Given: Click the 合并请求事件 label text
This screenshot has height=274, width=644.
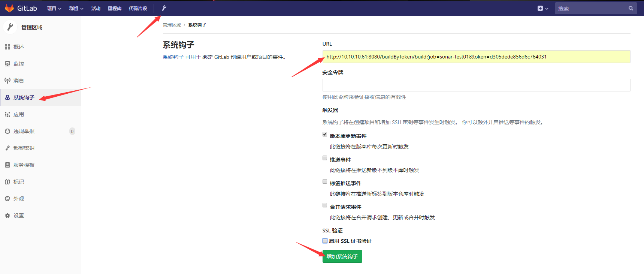Looking at the screenshot, I should point(345,207).
